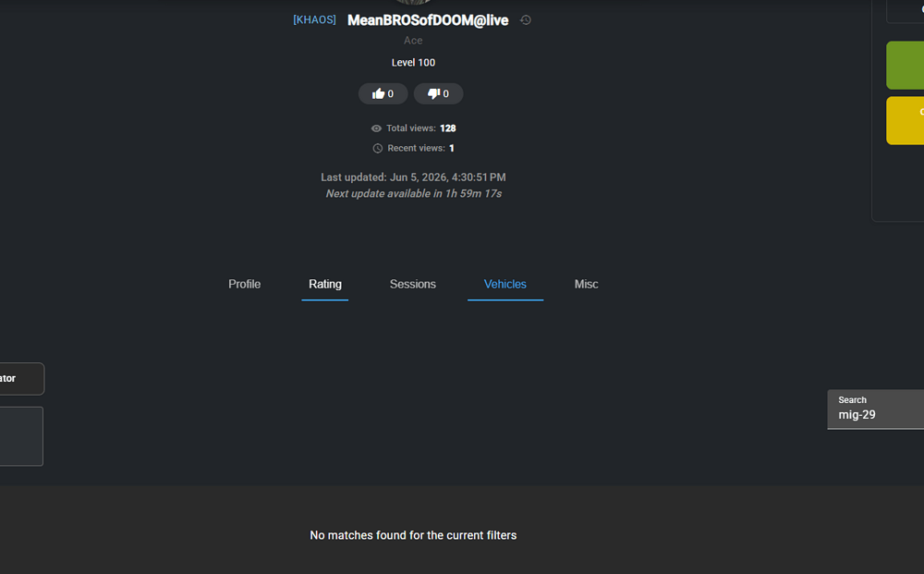This screenshot has width=924, height=574.
Task: Click the thumbs down button
Action: 438,93
